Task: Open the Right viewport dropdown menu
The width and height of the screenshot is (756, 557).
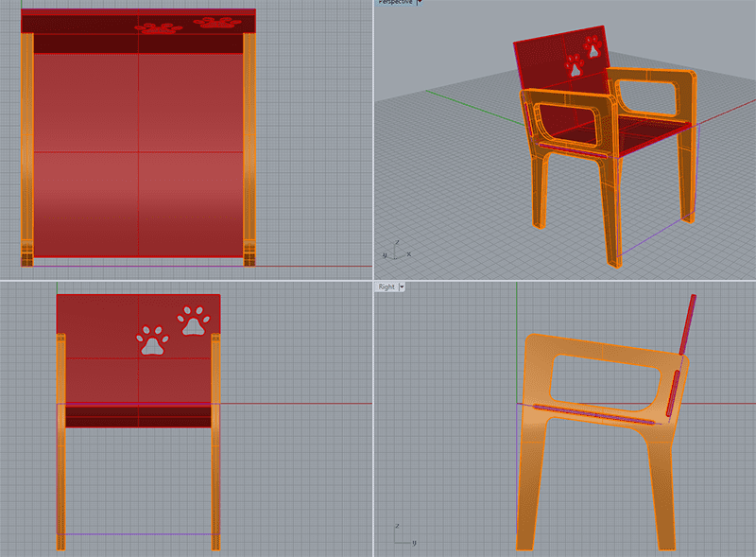Action: point(403,287)
